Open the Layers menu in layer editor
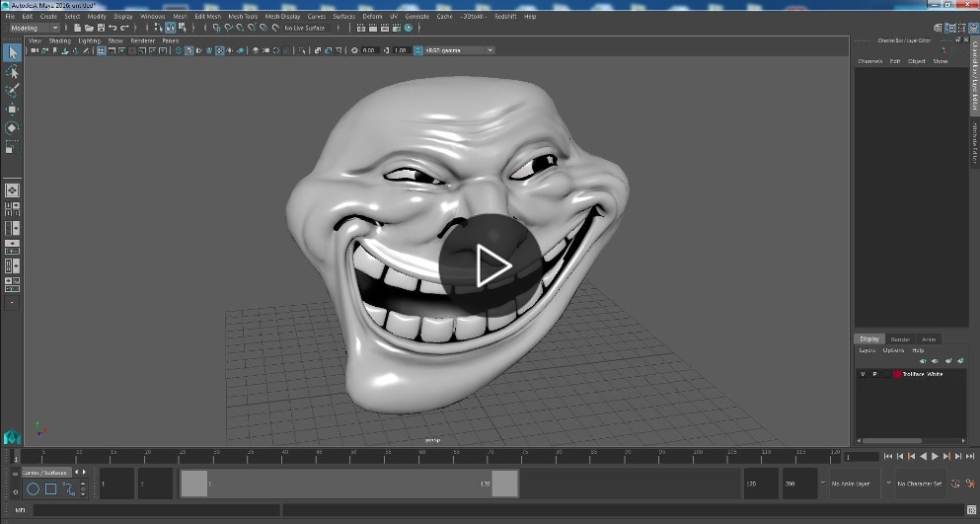This screenshot has height=524, width=980. tap(867, 350)
